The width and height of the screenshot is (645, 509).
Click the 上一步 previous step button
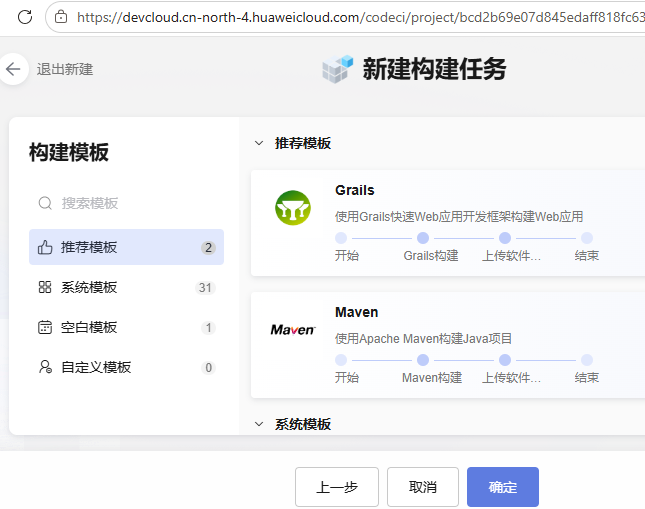pos(337,487)
